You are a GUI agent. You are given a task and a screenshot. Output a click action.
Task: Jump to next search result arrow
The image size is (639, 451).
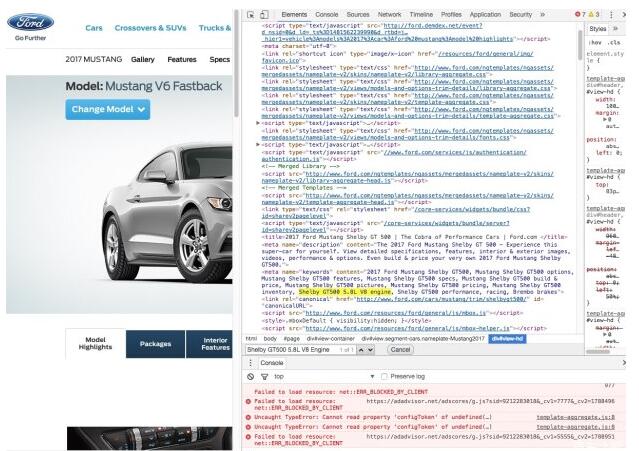click(370, 350)
